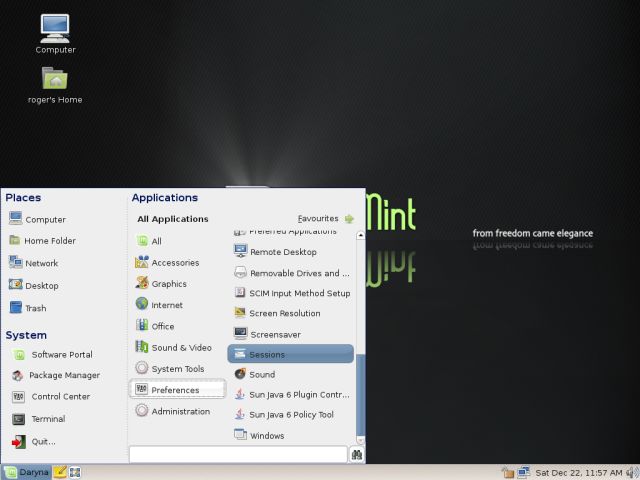Click the applications list scrollbar thumb
The width and height of the screenshot is (640, 480).
(x=360, y=395)
